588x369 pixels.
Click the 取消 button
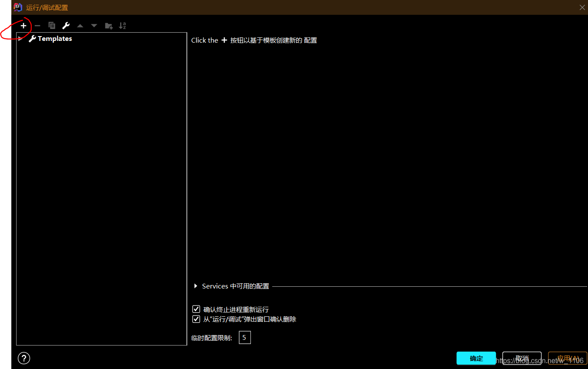point(522,358)
